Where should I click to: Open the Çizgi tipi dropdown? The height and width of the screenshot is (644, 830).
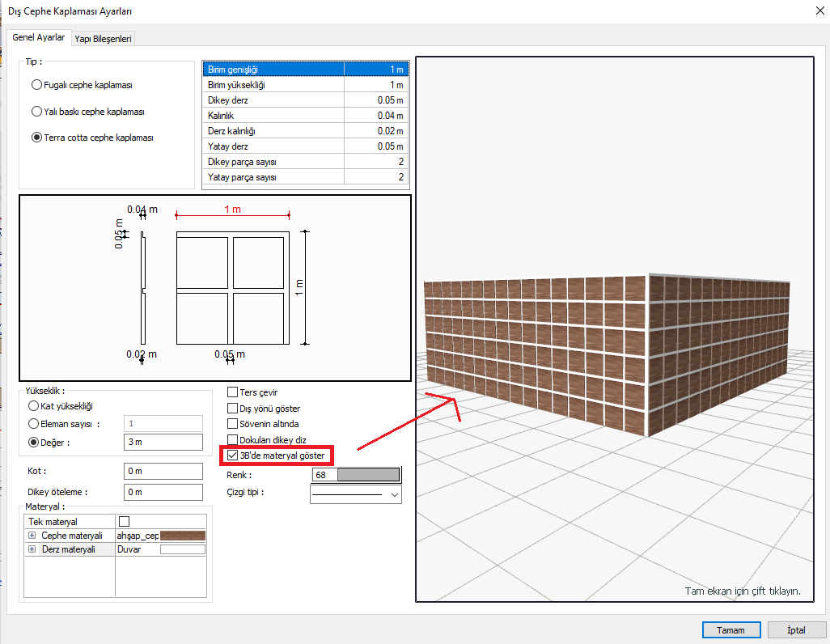coord(395,494)
